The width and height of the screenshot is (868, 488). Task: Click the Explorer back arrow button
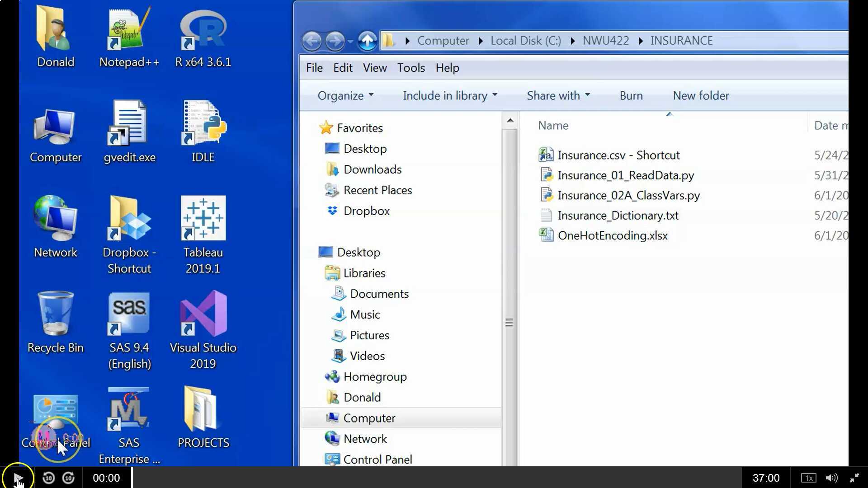[x=311, y=41]
